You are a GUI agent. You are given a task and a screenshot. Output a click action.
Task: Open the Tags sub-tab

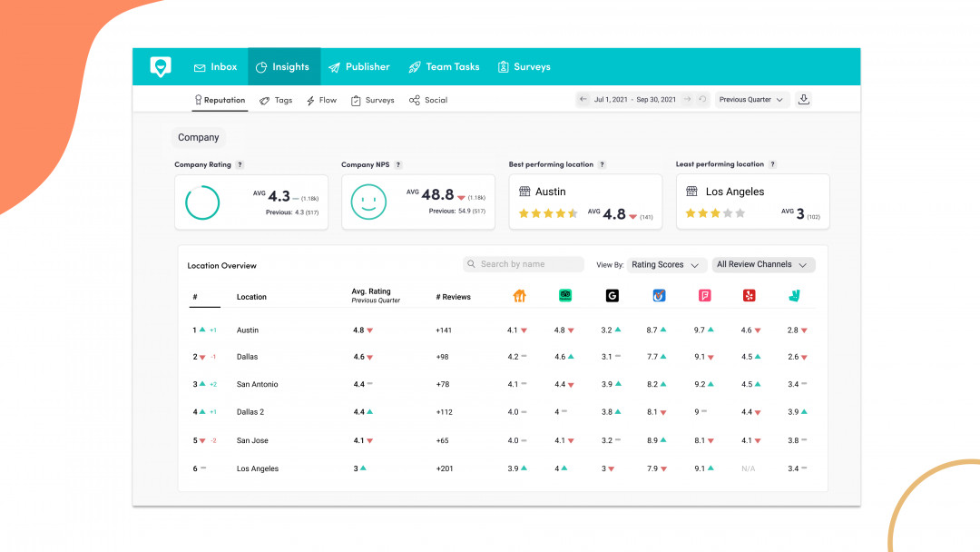click(x=276, y=100)
